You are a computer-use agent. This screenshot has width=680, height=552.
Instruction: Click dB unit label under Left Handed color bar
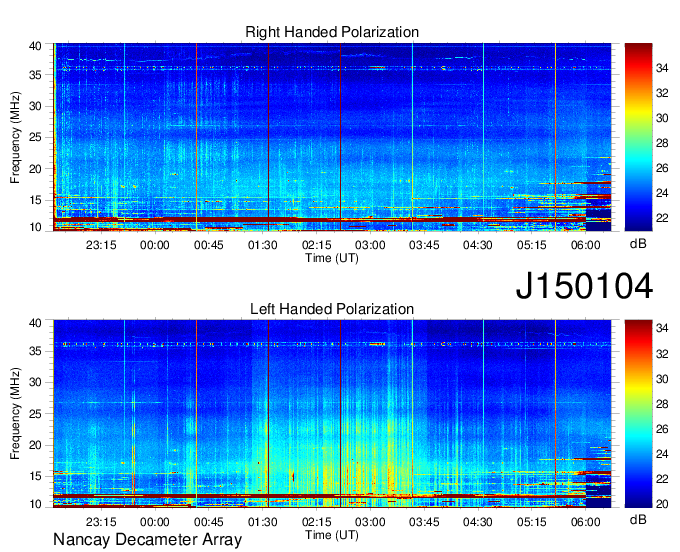tap(638, 519)
